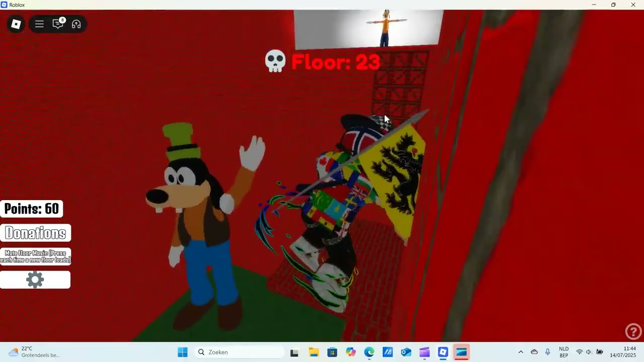Click the Zoeken taskbar search field

(x=239, y=352)
